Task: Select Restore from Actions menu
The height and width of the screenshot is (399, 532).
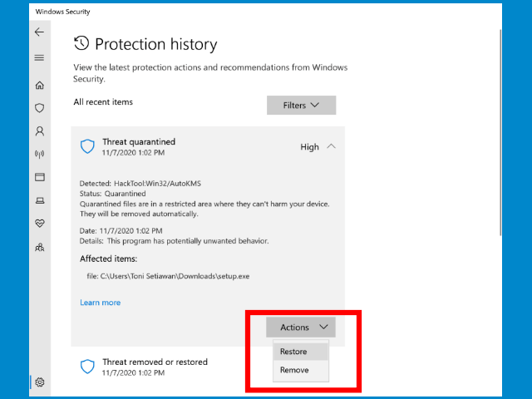Action: pos(293,352)
